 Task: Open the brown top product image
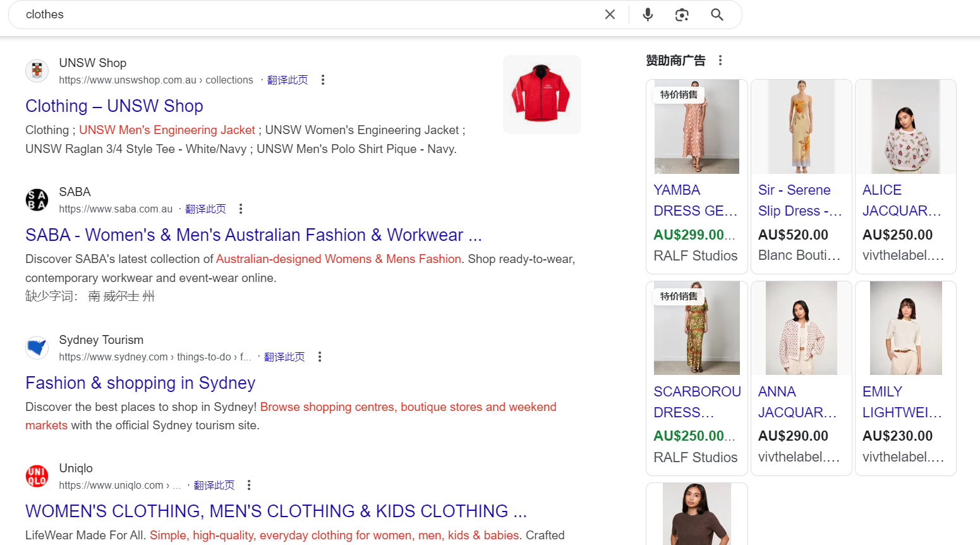point(697,514)
